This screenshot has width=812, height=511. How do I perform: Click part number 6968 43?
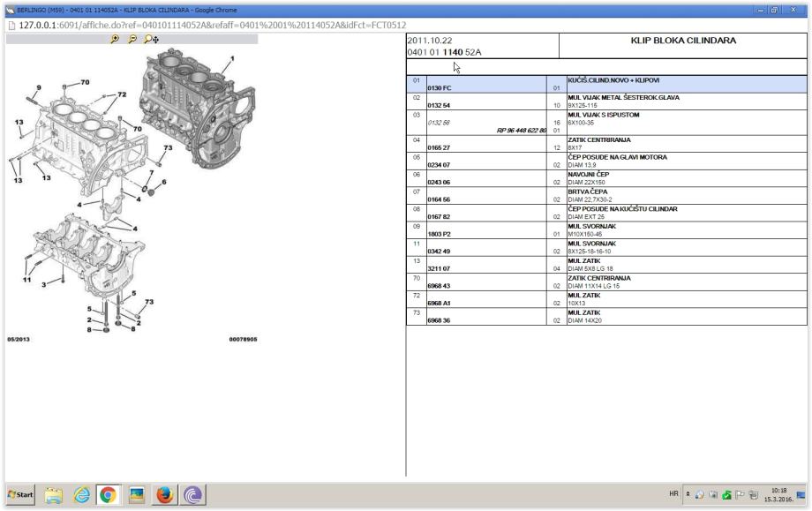coord(440,287)
